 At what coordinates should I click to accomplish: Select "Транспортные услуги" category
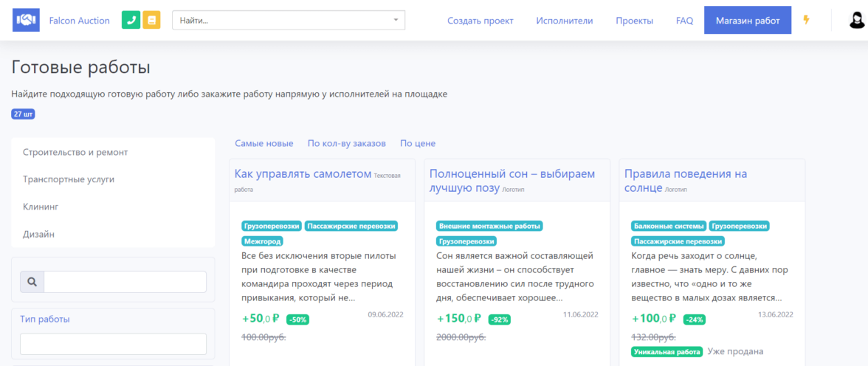pyautogui.click(x=69, y=179)
